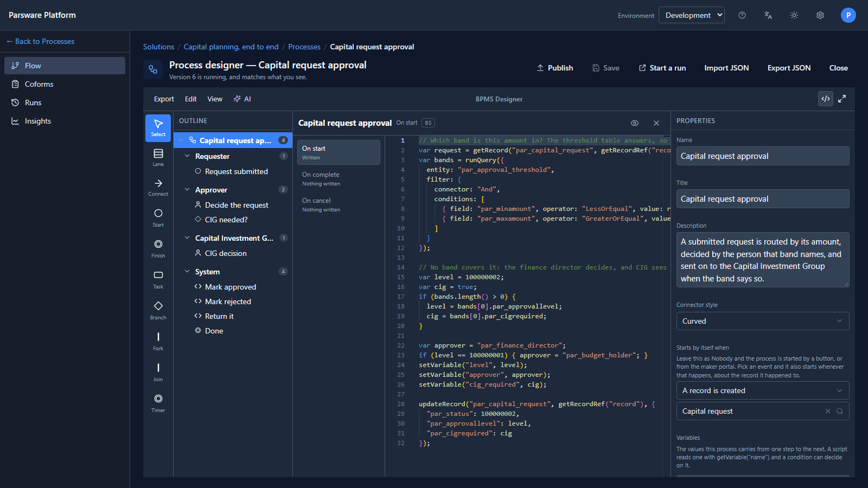Viewport: 868px width, 488px height.
Task: Collapse the Approver lane in outline
Action: [187, 190]
